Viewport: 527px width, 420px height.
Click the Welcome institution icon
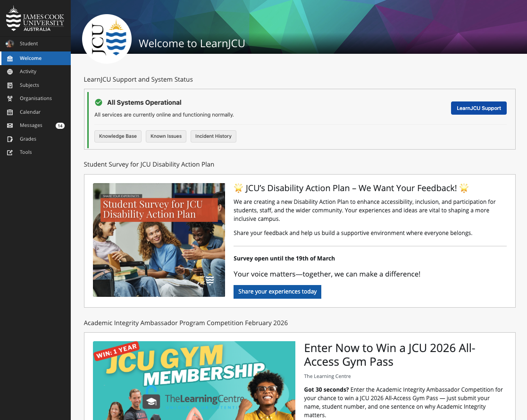tap(10, 58)
